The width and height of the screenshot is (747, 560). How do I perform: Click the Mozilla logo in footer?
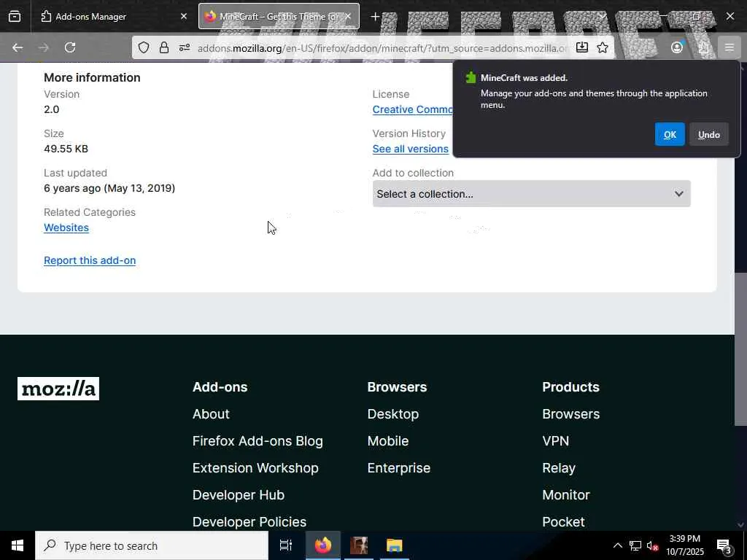point(58,389)
